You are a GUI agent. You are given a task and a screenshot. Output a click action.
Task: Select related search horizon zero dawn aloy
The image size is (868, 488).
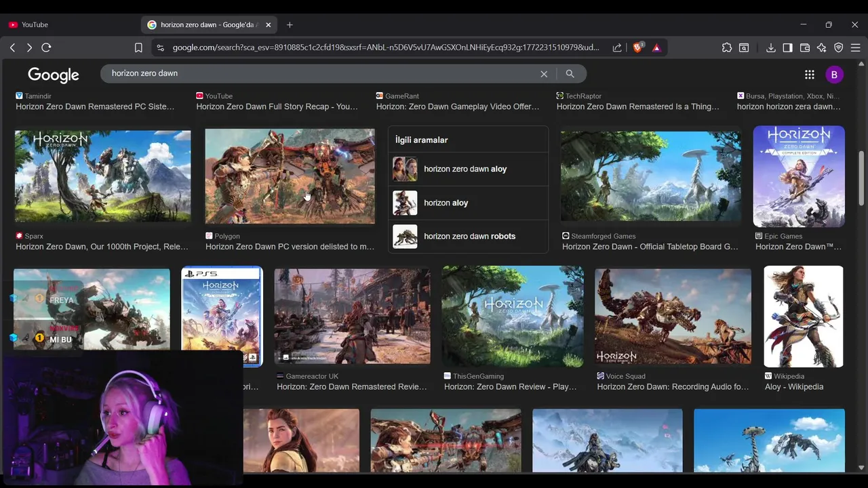click(x=468, y=169)
